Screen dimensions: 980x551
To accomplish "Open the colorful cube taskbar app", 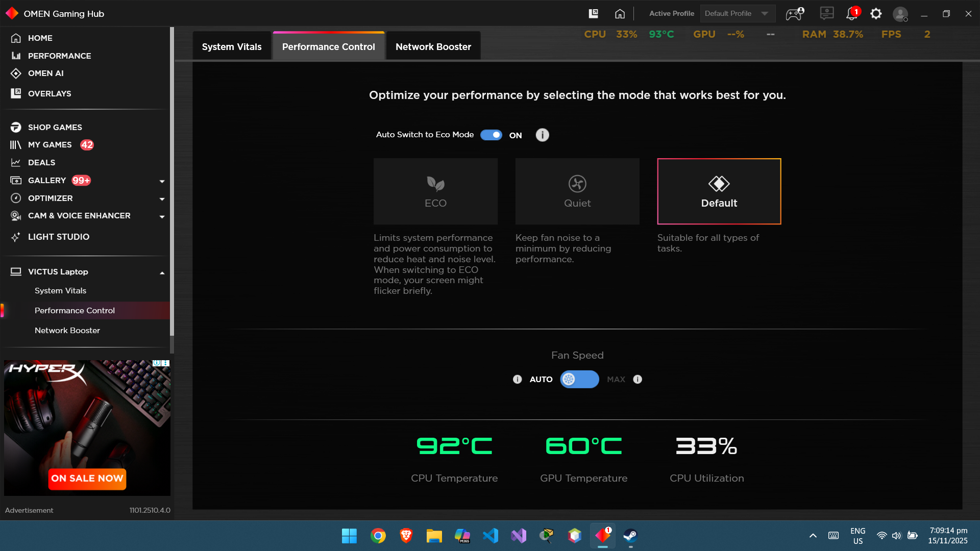I will coord(575,536).
